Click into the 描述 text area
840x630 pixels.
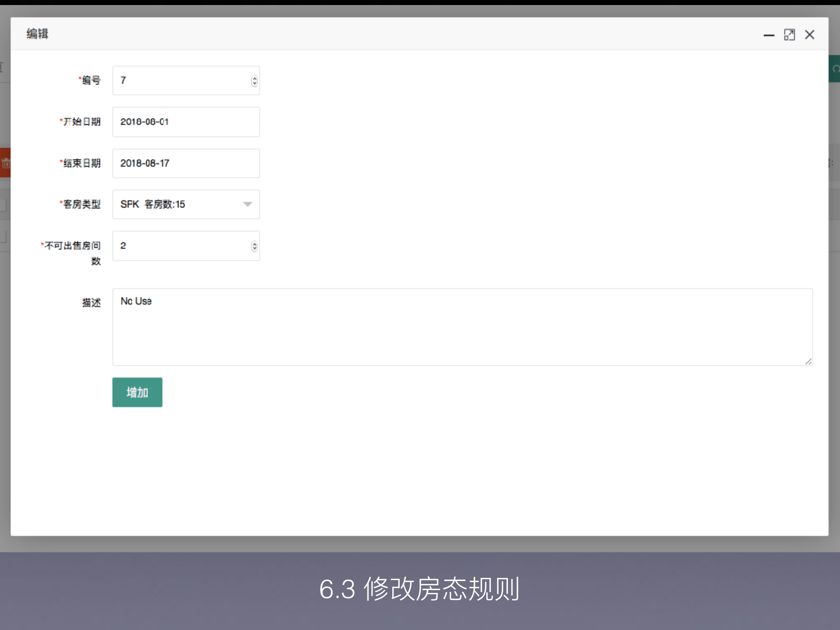tap(462, 327)
